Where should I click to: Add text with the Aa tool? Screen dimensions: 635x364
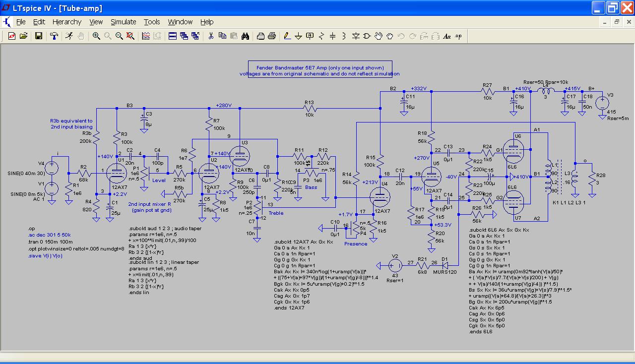click(447, 36)
